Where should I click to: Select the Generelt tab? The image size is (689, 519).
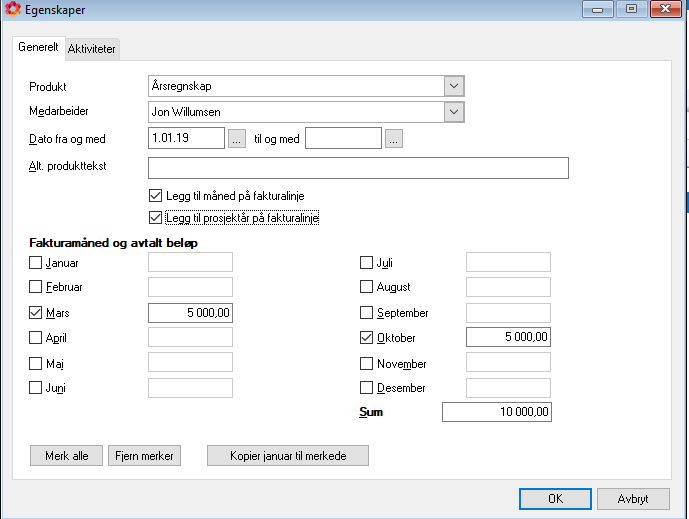tap(38, 47)
